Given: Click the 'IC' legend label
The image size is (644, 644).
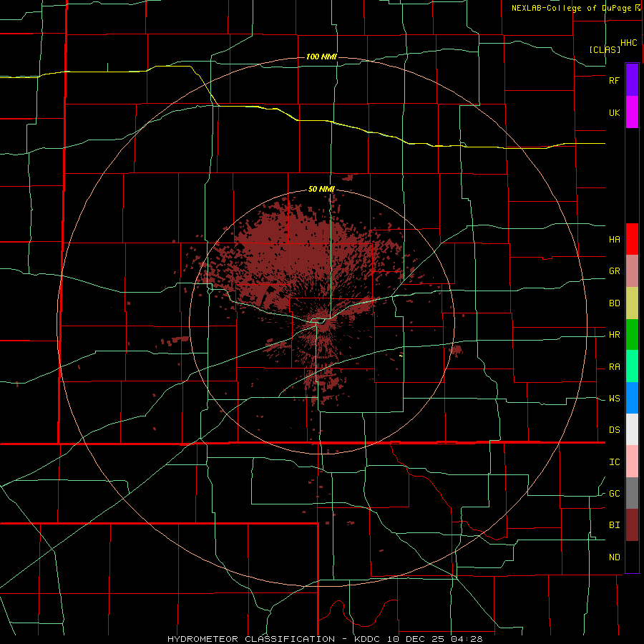Looking at the screenshot, I should coord(614,462).
